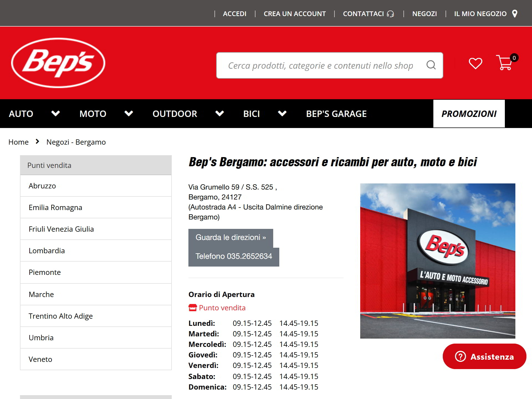Click the Mercoledì hours row
Screen dimensions: 532x399
tap(253, 344)
